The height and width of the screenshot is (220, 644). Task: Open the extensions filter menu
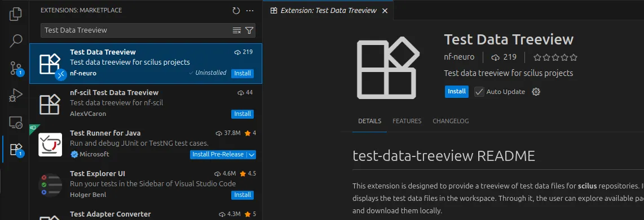(249, 30)
